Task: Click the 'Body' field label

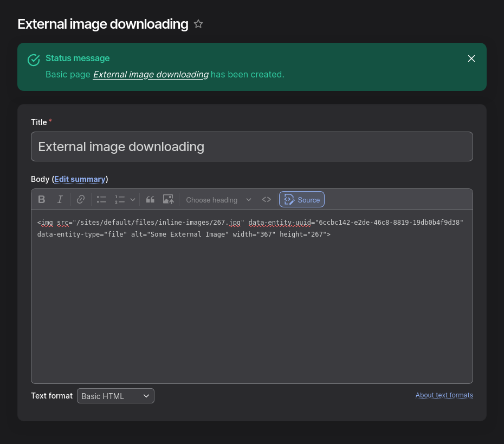Action: click(40, 179)
